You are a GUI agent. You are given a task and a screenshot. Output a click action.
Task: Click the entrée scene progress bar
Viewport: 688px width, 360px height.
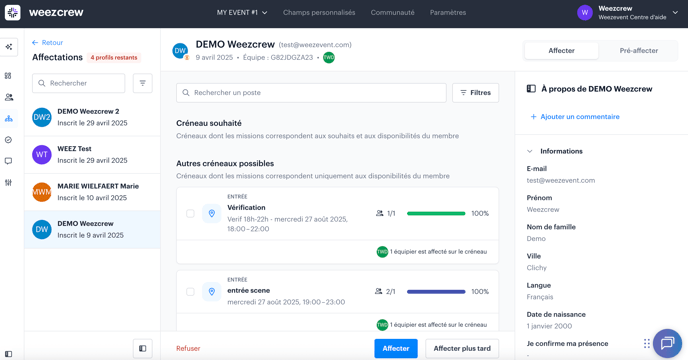tap(436, 292)
